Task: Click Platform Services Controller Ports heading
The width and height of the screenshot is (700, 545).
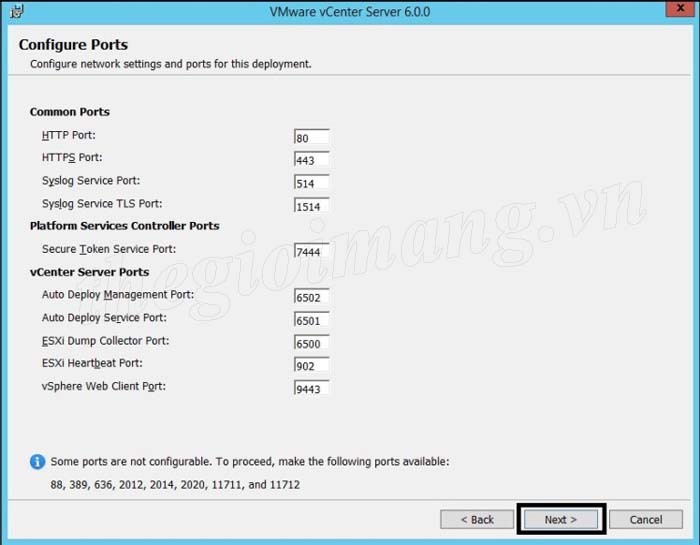Action: [x=125, y=226]
